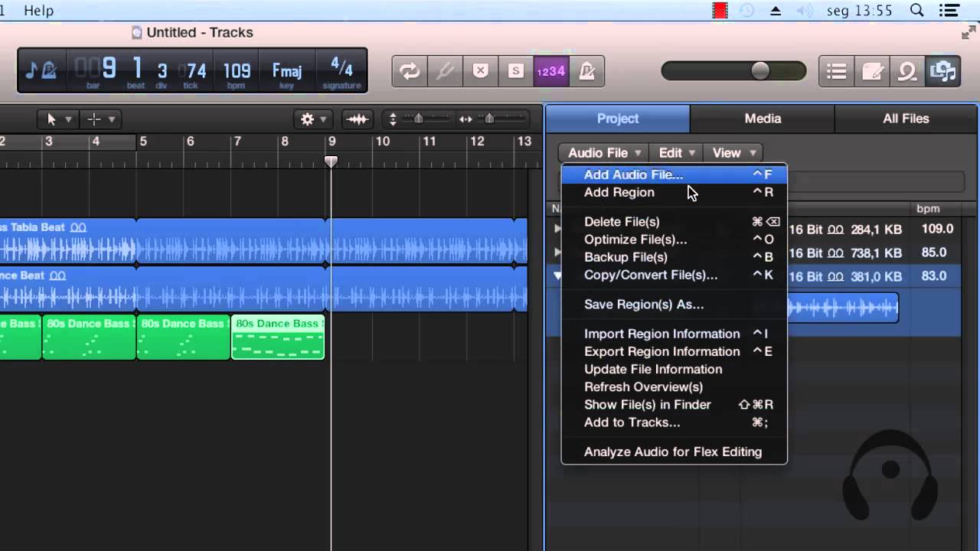Switch to the Media tab
The height and width of the screenshot is (551, 980).
click(x=763, y=119)
